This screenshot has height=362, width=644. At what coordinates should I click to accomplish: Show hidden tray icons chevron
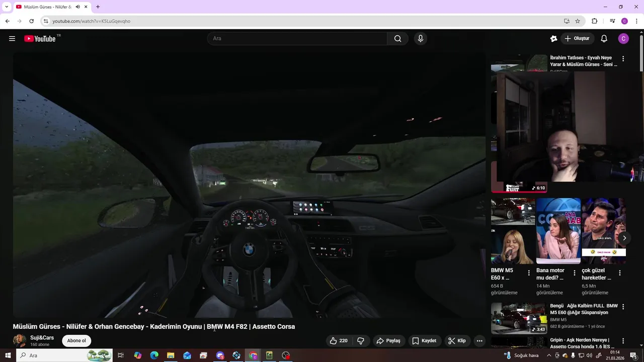(549, 355)
